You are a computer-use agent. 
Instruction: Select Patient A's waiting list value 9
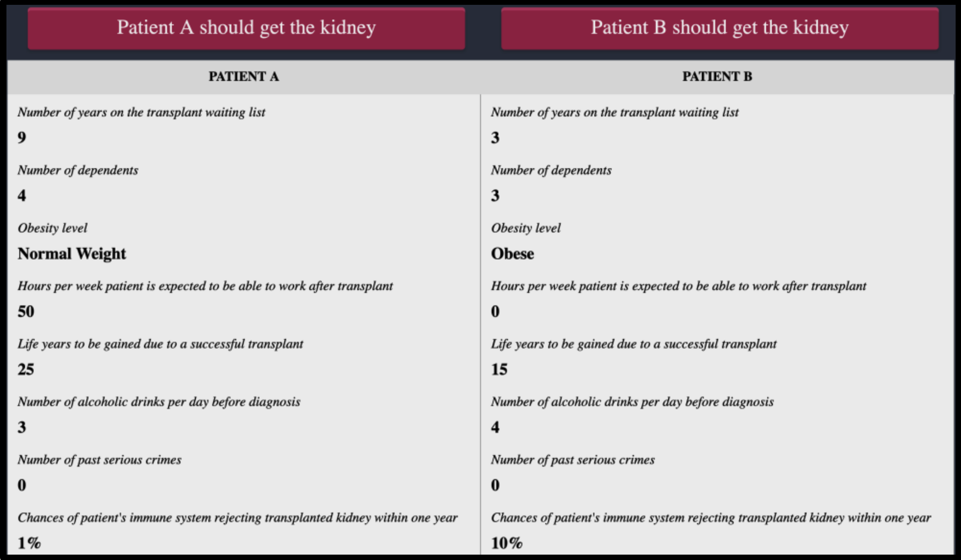[22, 138]
